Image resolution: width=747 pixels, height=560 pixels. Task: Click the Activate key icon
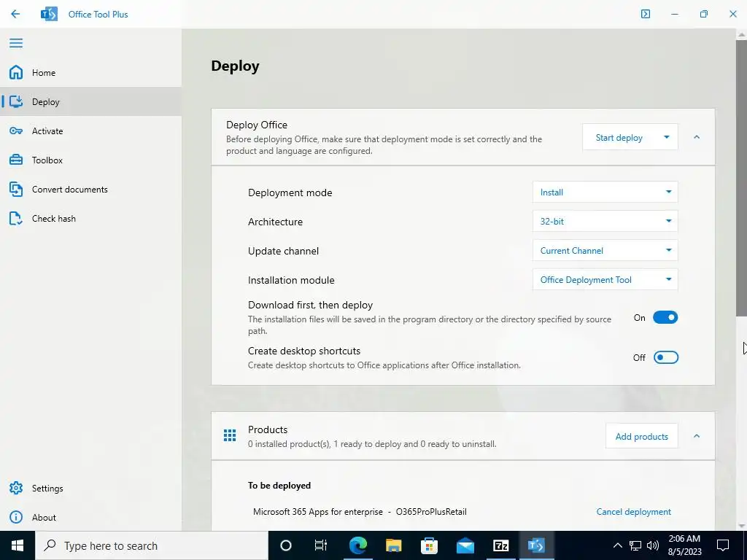(16, 131)
